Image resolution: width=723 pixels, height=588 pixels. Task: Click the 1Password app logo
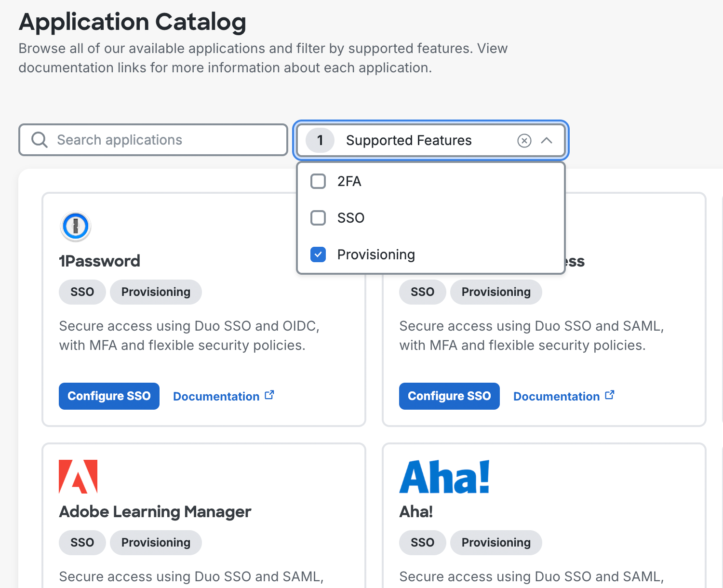tap(75, 226)
